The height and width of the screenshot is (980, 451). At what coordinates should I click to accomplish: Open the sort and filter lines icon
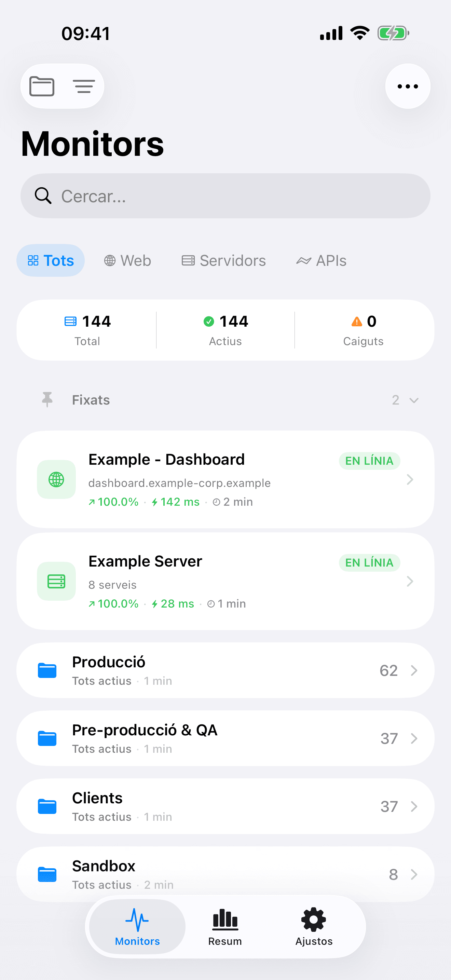tap(84, 86)
